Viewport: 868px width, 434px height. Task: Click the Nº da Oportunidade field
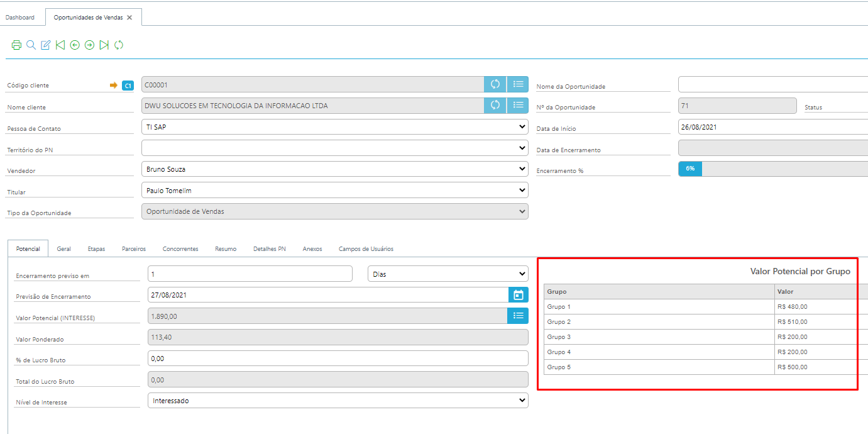737,106
